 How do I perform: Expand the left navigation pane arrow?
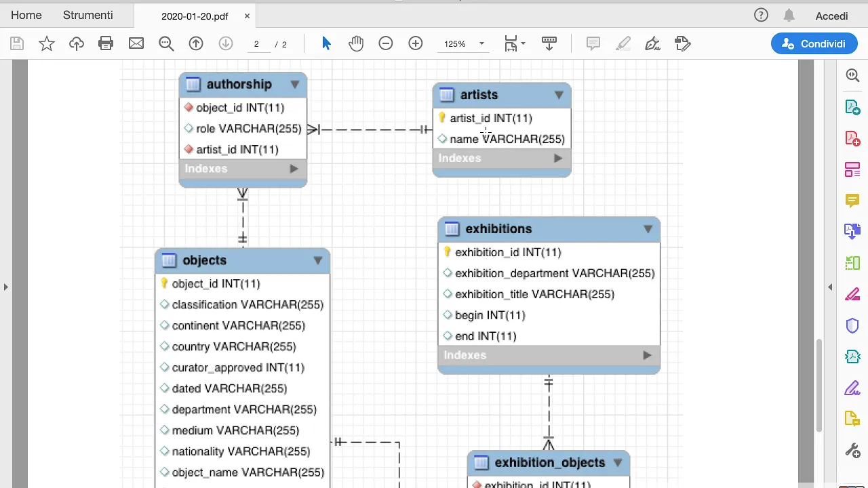point(5,287)
